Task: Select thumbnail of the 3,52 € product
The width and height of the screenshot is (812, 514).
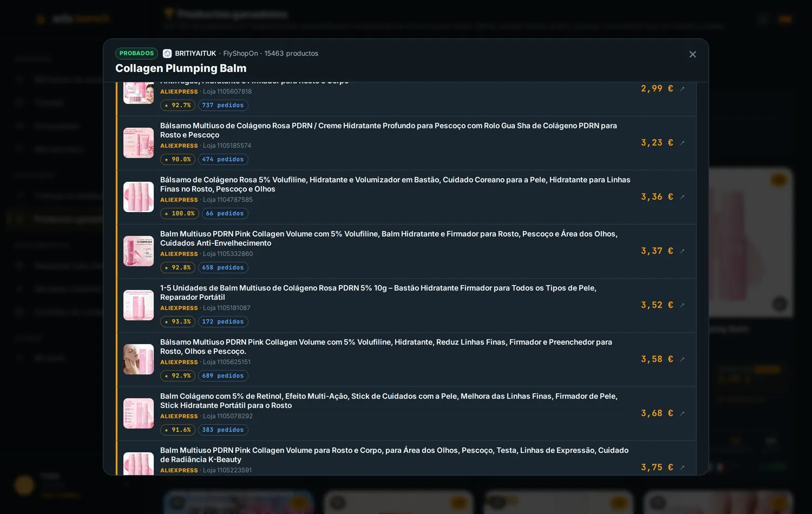Action: (x=139, y=305)
